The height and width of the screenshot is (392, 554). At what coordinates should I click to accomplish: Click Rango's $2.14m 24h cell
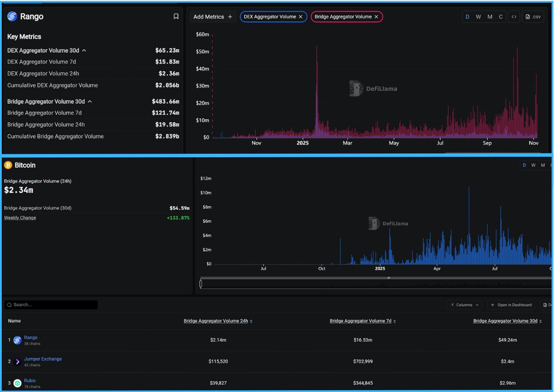tap(218, 340)
